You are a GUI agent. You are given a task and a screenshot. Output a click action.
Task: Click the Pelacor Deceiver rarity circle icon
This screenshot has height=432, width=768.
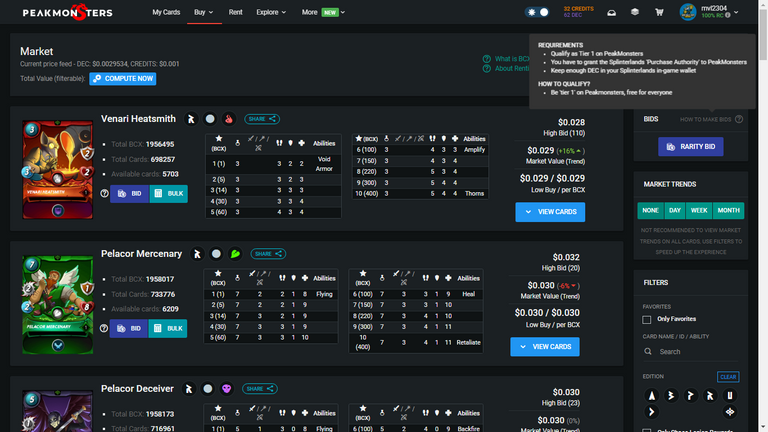pos(208,389)
